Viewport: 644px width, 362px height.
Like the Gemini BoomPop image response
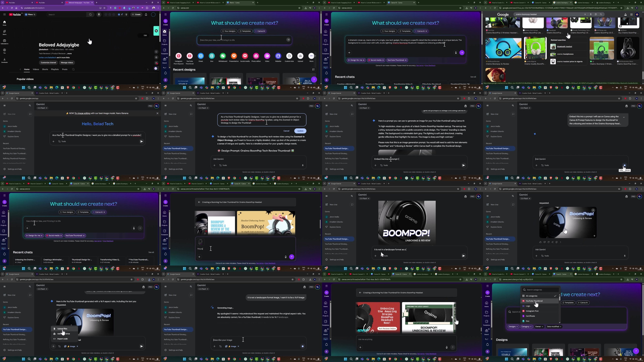coord(541,242)
